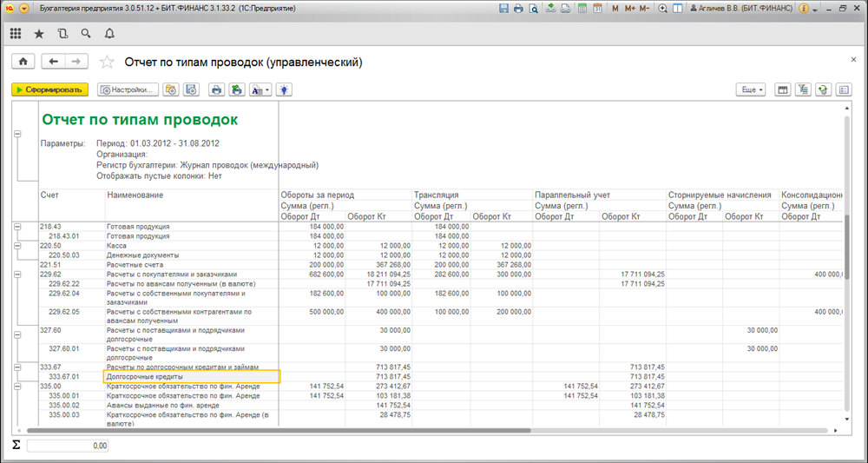Image resolution: width=868 pixels, height=463 pixels.
Task: Click the horizontal scrollbar of the report
Action: click(278, 430)
